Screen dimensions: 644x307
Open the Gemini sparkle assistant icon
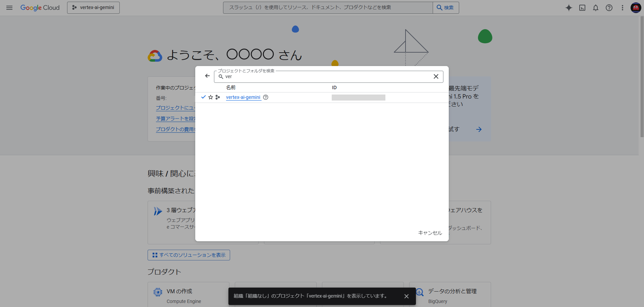click(x=569, y=8)
